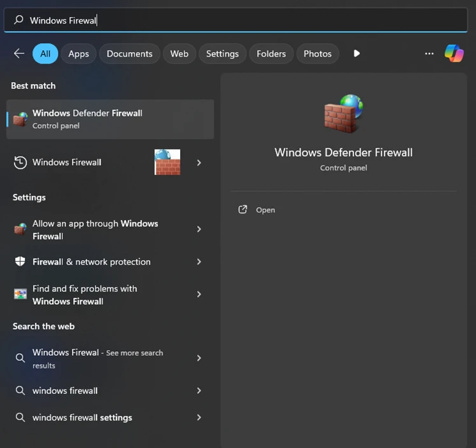476x448 pixels.
Task: Switch to the Apps filter tab
Action: click(78, 53)
